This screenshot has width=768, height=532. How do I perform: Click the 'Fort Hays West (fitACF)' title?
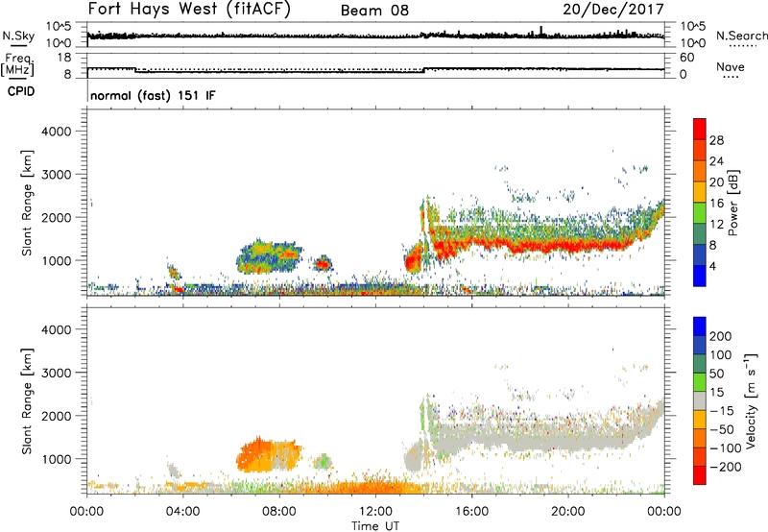coord(189,10)
